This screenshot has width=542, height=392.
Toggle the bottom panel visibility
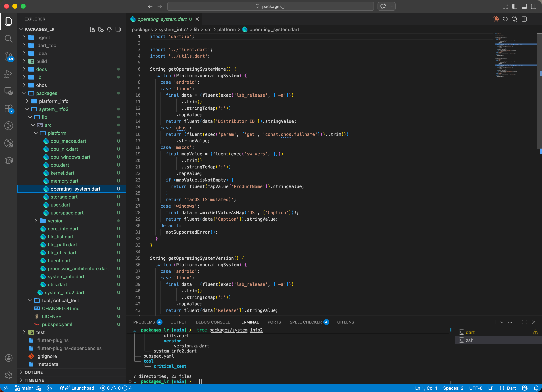[524, 6]
